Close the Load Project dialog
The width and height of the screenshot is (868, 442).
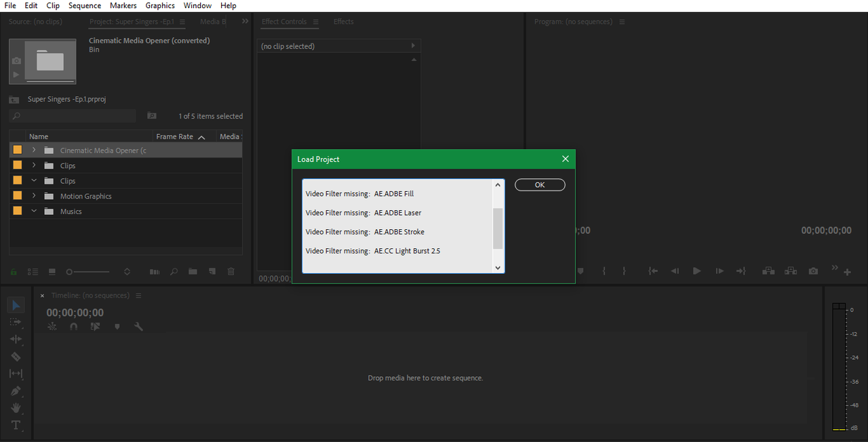tap(566, 159)
